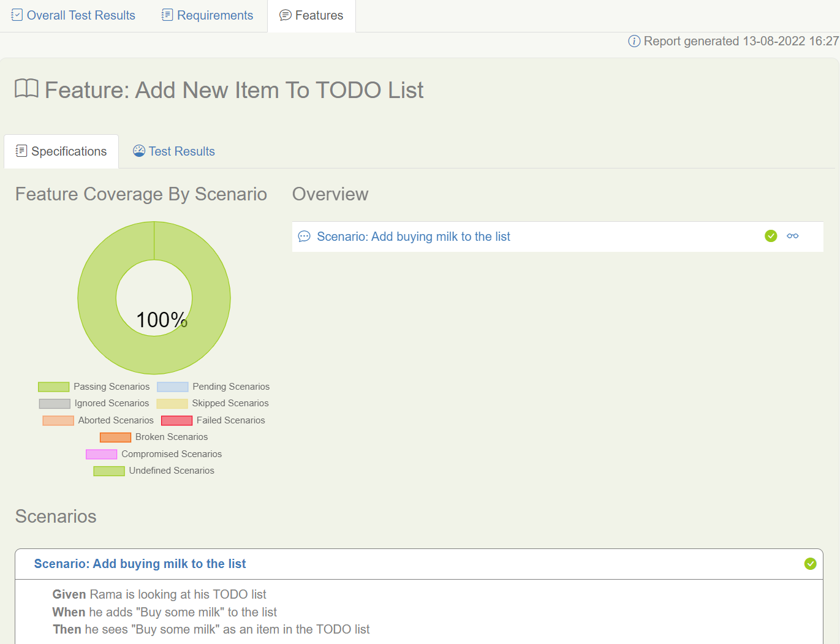
Task: Click the speech bubble icon next to Scenario: Add buying milk
Action: [x=305, y=236]
